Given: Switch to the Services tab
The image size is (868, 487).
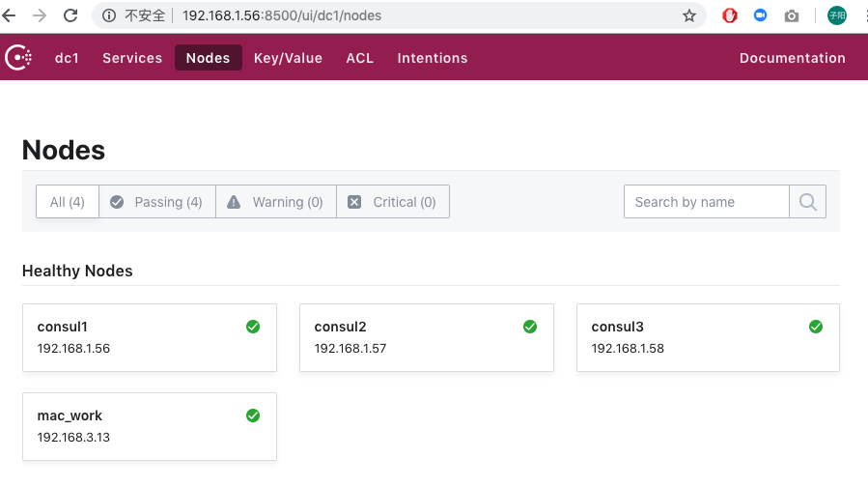Looking at the screenshot, I should click(132, 58).
